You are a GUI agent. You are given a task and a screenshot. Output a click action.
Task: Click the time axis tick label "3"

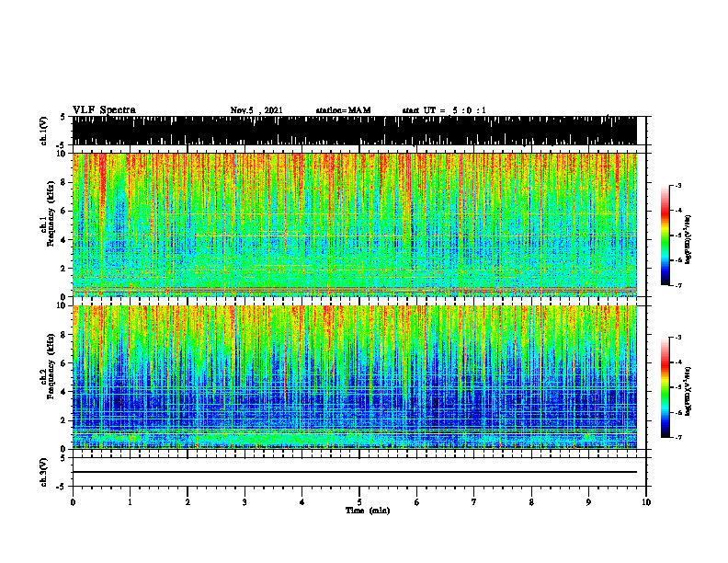(245, 502)
